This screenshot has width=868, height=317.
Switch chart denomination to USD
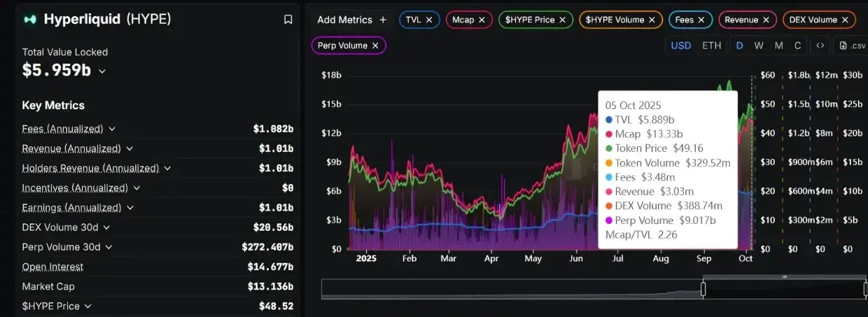coord(680,45)
